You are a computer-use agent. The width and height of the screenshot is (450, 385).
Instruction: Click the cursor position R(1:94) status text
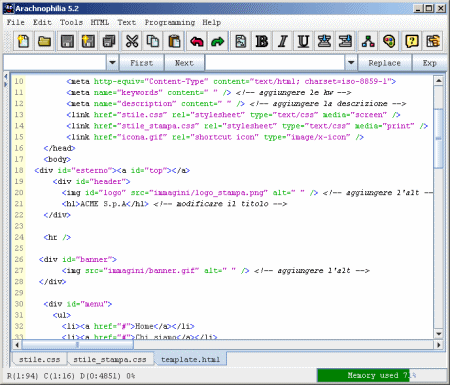pyautogui.click(x=23, y=376)
